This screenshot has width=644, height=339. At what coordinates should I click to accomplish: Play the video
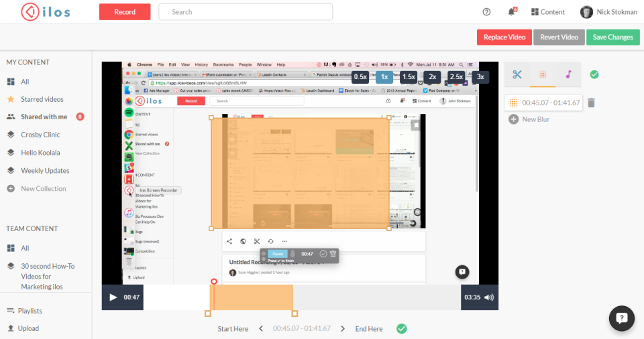point(113,297)
